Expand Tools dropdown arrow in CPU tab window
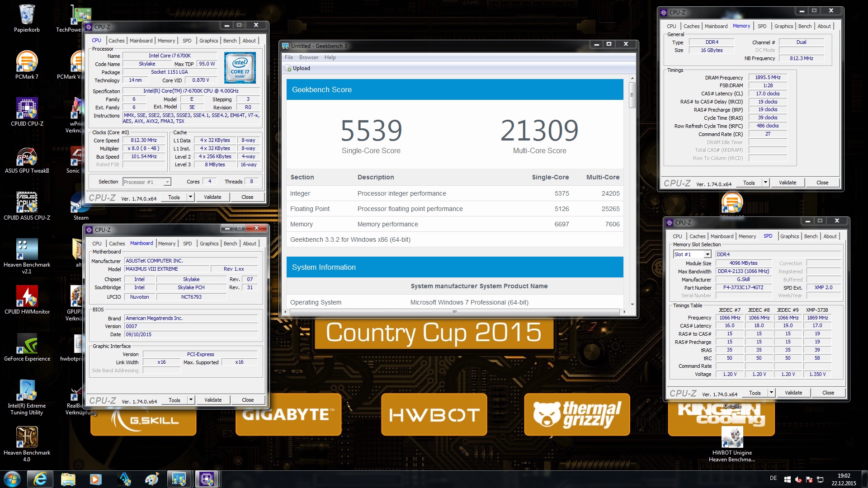Image resolution: width=868 pixels, height=488 pixels. coord(190,197)
